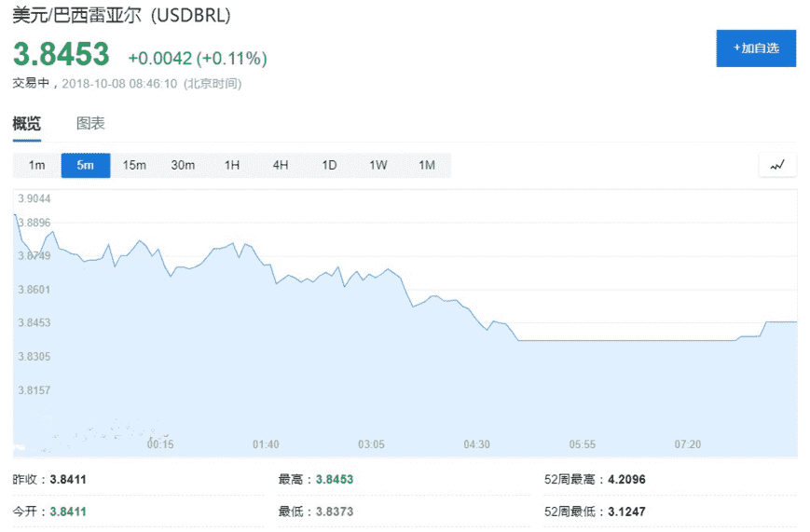
Task: Select the highlighted 5m interval
Action: coord(86,166)
